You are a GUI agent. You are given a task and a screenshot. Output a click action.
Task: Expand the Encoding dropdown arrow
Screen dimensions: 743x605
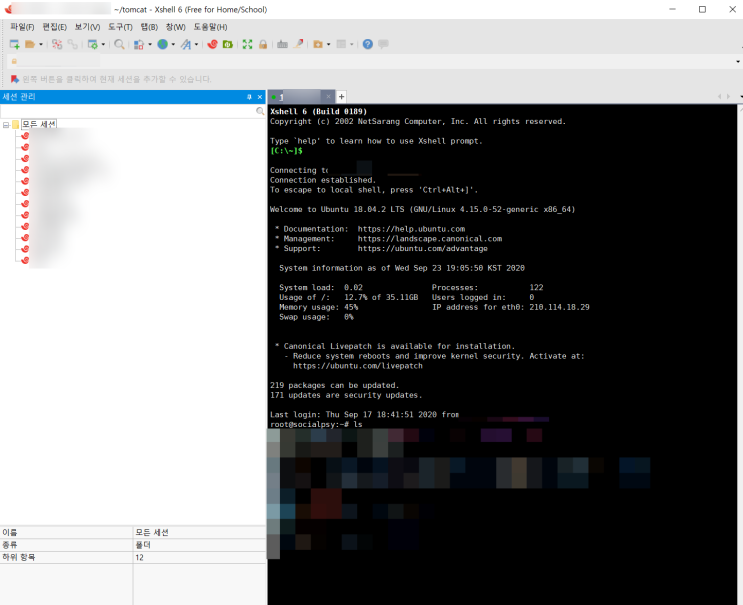pyautogui.click(x=173, y=45)
